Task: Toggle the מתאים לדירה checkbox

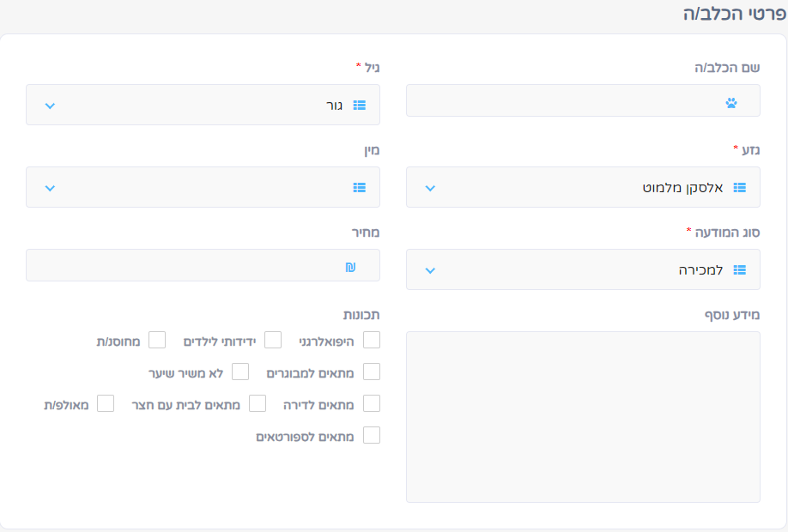Action: pyautogui.click(x=372, y=403)
